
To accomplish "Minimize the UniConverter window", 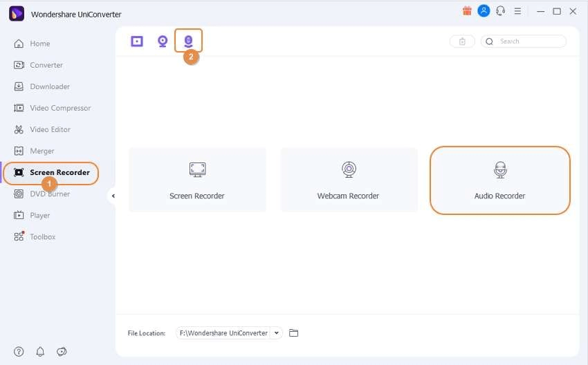I will pyautogui.click(x=540, y=12).
